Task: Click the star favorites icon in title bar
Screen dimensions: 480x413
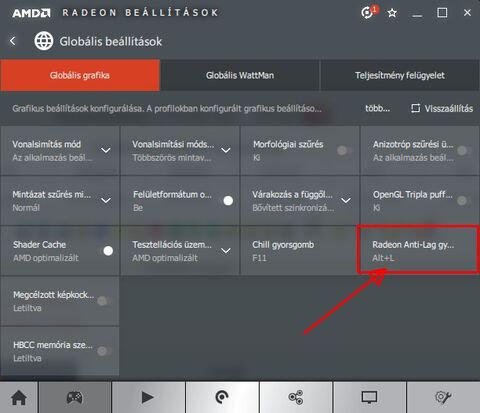Action: 392,13
